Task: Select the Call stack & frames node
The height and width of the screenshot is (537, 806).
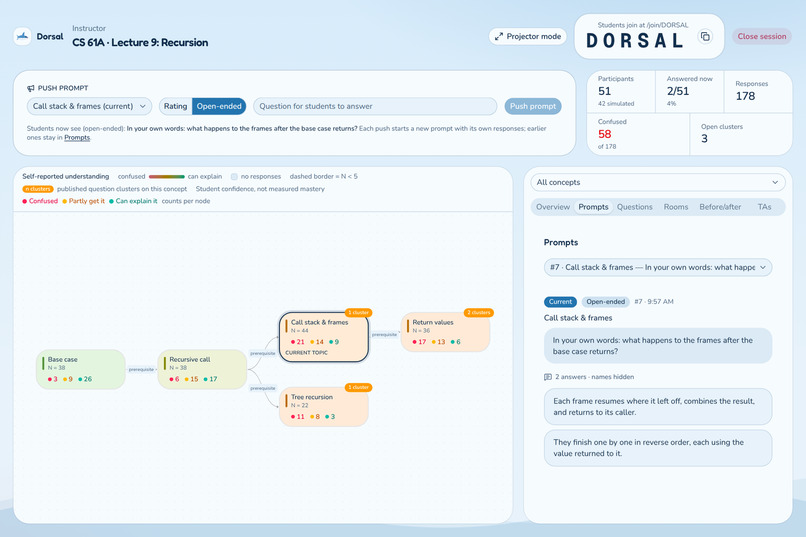Action: (x=324, y=337)
